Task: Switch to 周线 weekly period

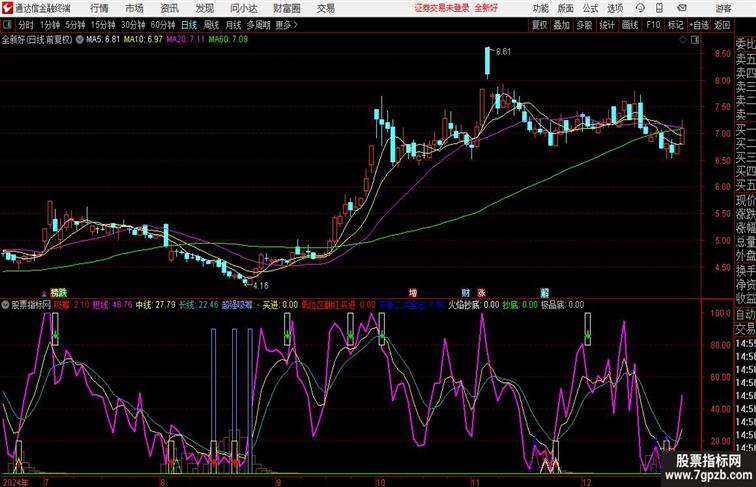Action: 211,25
